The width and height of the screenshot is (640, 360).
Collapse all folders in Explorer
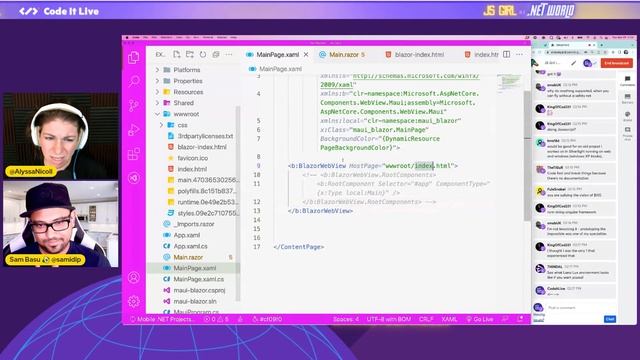point(216,54)
